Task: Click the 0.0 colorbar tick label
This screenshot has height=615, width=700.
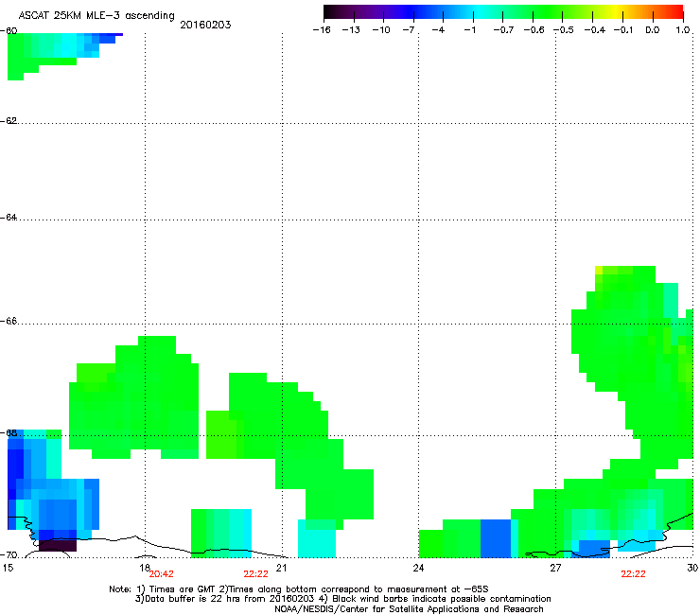Action: click(653, 30)
